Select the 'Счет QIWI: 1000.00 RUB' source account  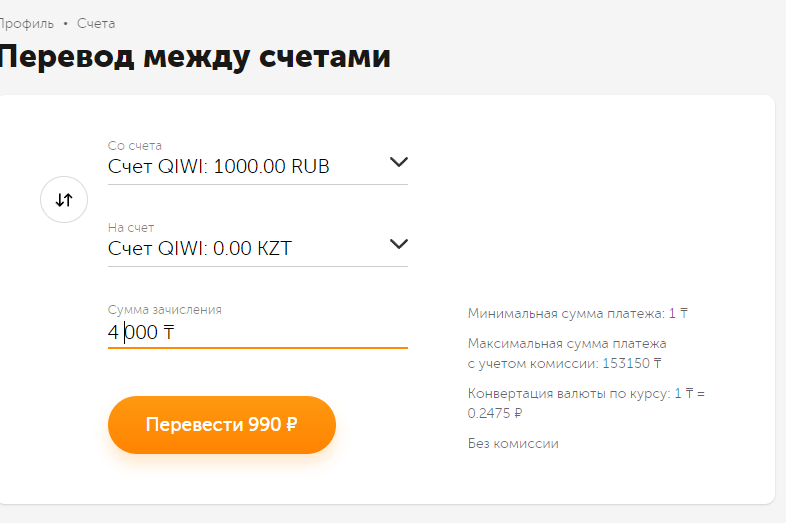click(218, 166)
